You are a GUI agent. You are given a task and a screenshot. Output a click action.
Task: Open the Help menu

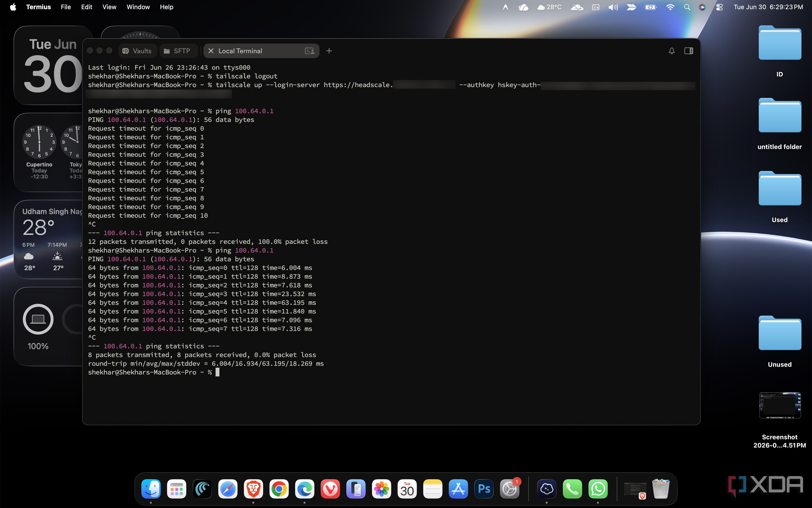[167, 7]
